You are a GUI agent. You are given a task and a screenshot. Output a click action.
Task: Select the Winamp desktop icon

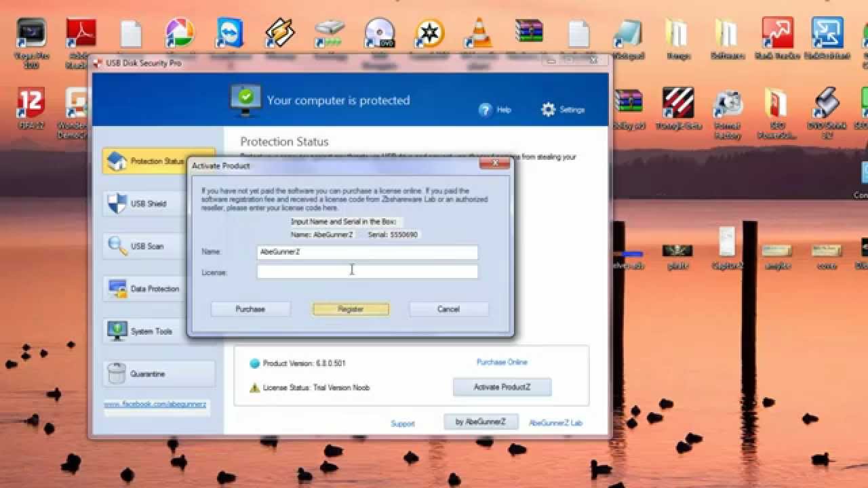click(279, 34)
